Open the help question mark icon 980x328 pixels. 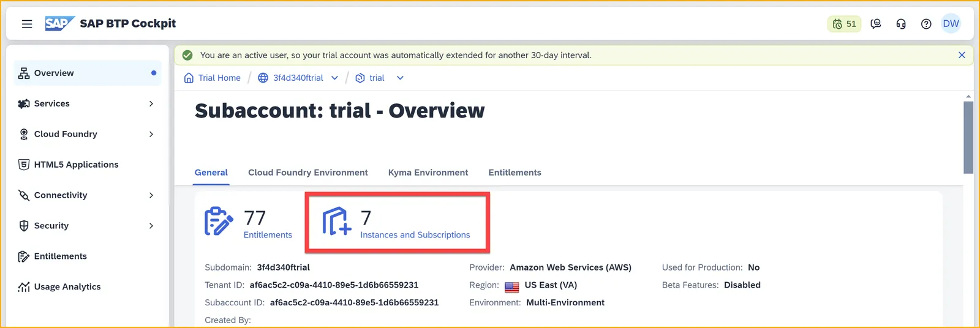pyautogui.click(x=926, y=24)
